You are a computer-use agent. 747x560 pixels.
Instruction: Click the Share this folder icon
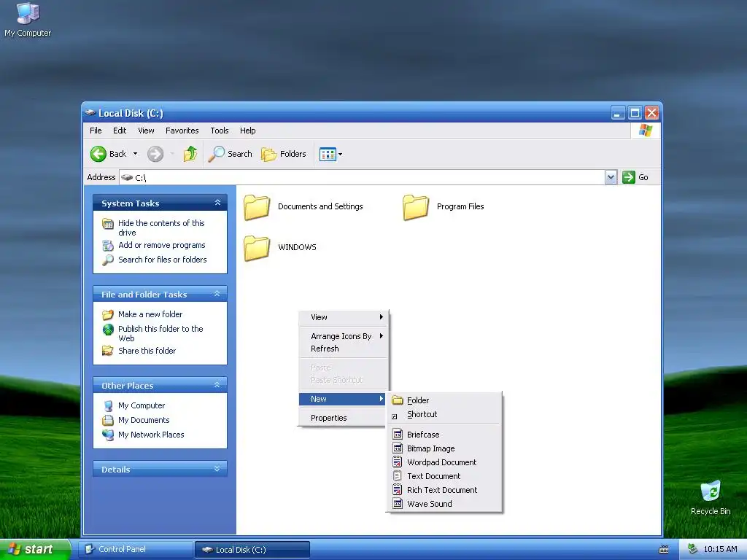point(108,351)
